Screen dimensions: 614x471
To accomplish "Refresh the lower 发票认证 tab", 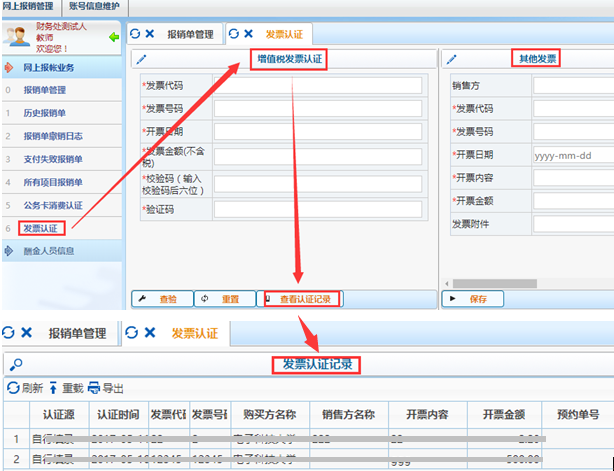I will tap(132, 333).
